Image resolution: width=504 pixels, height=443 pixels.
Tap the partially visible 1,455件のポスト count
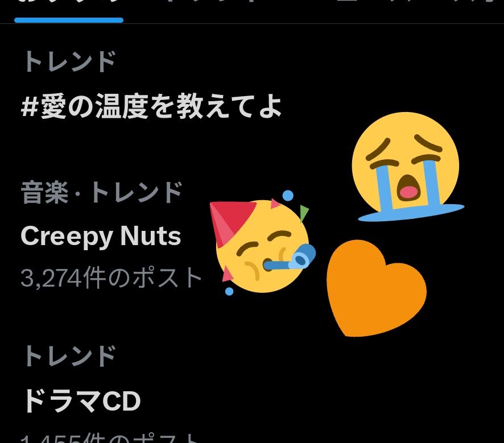tap(109, 438)
